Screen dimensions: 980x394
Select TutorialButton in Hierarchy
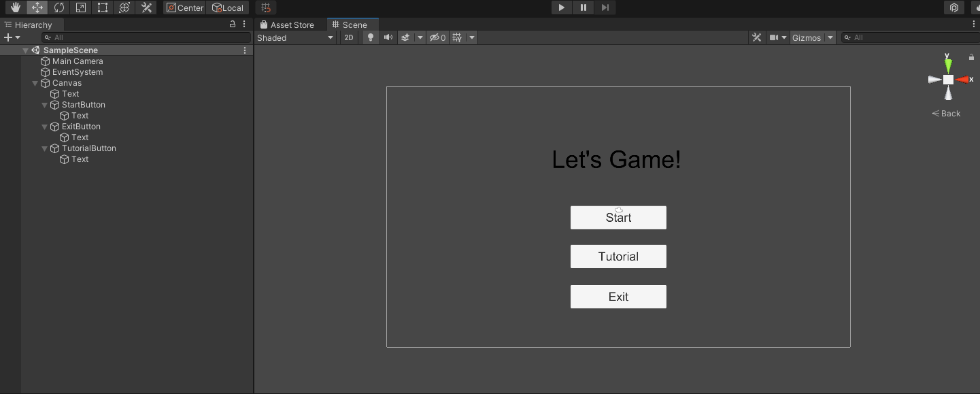coord(88,148)
